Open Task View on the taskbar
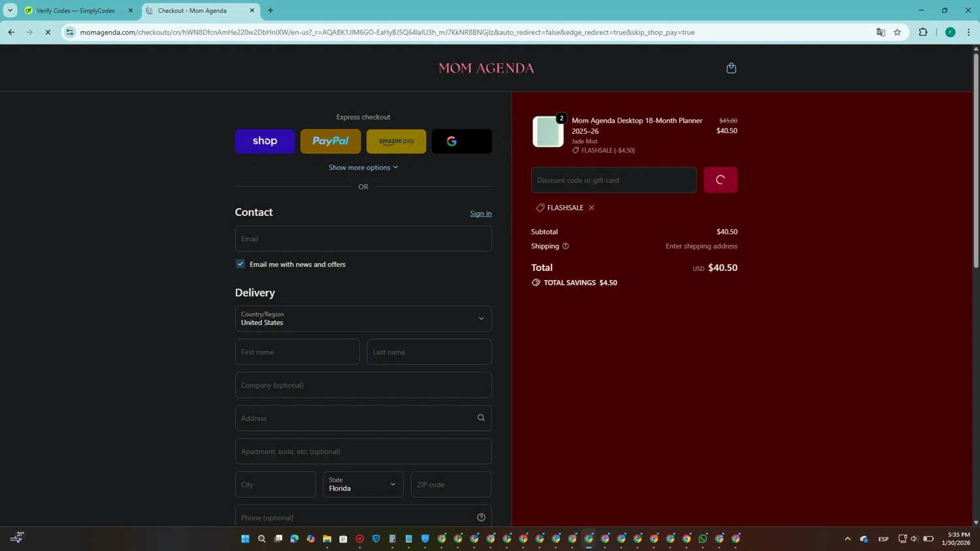Viewport: 980px width, 551px height. pos(278,539)
